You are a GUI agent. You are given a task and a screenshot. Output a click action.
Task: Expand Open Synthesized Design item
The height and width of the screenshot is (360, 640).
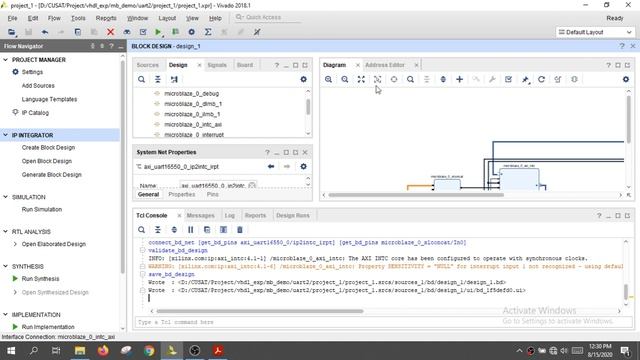(x=15, y=292)
